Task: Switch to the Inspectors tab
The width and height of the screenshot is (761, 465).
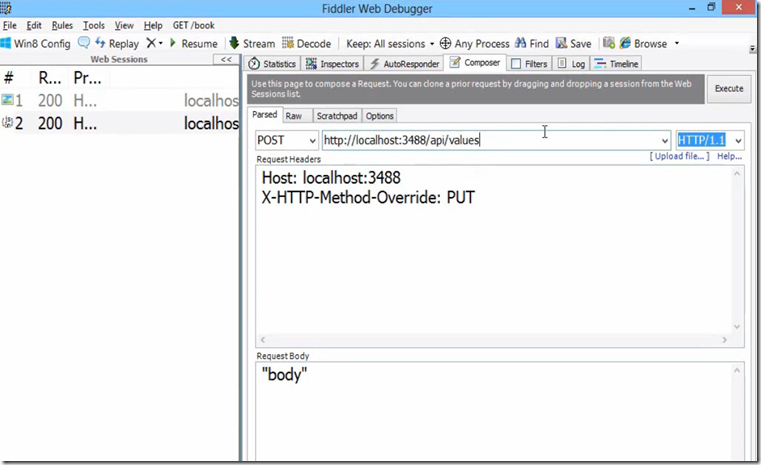Action: 332,64
